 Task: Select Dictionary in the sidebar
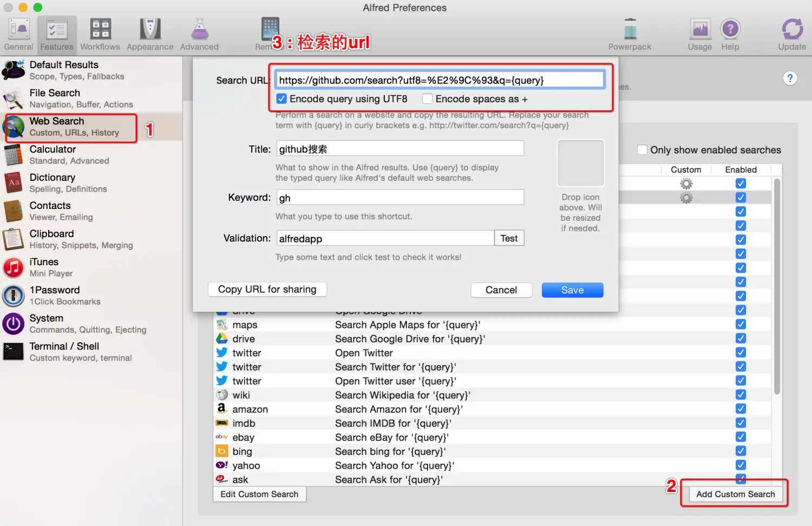(91, 183)
